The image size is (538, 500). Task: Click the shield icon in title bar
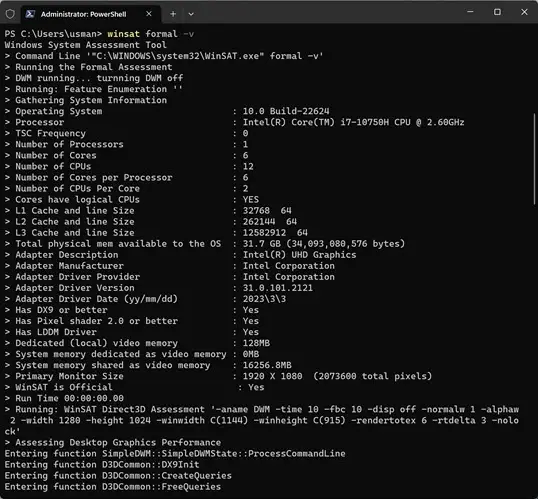(10, 14)
